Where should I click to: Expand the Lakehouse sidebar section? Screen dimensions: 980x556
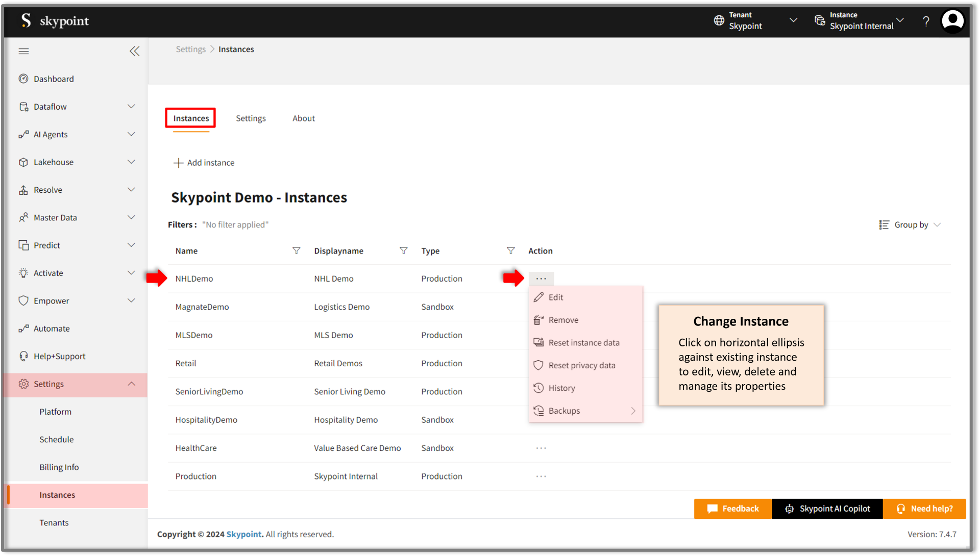point(131,162)
